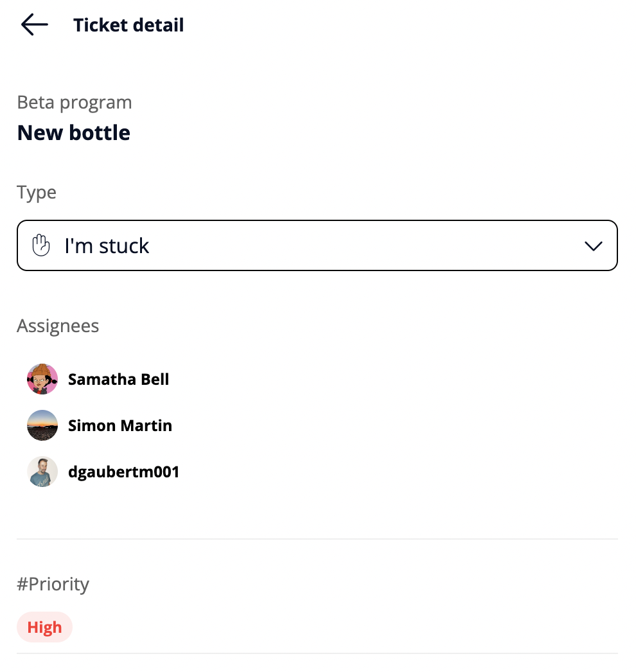636x672 pixels.
Task: Click the #Priority section label
Action: point(53,584)
